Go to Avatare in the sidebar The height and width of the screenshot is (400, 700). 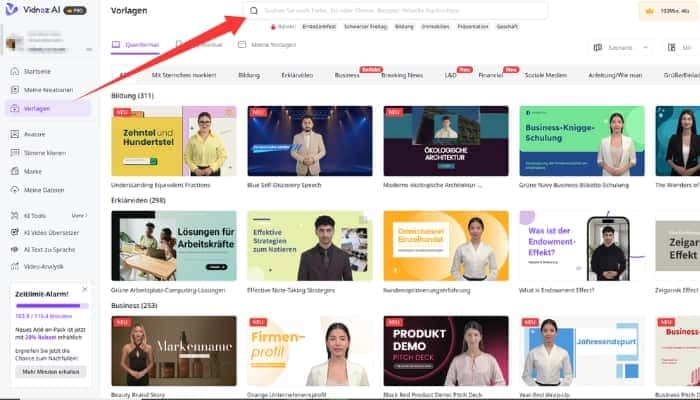[x=35, y=134]
